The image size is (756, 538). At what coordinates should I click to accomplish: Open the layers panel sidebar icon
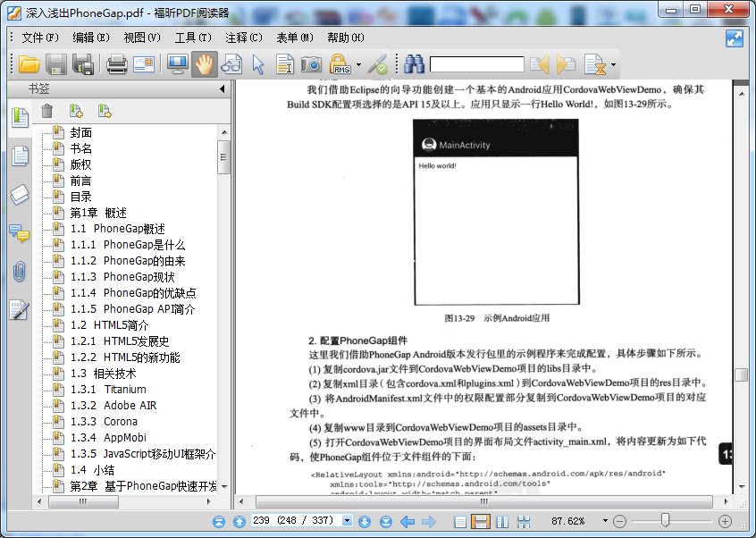coord(20,194)
